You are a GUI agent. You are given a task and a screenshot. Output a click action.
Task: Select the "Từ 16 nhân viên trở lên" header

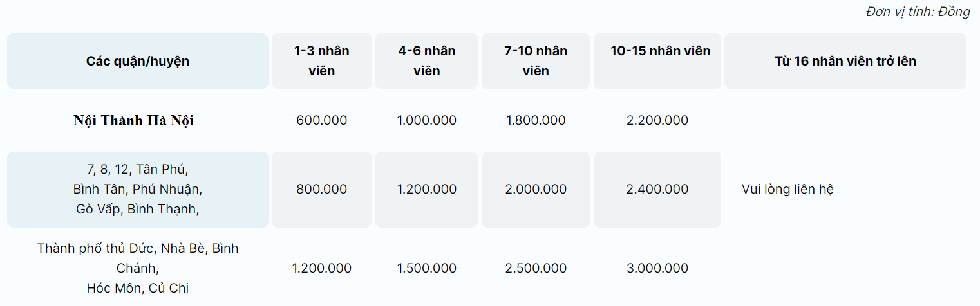pos(845,61)
